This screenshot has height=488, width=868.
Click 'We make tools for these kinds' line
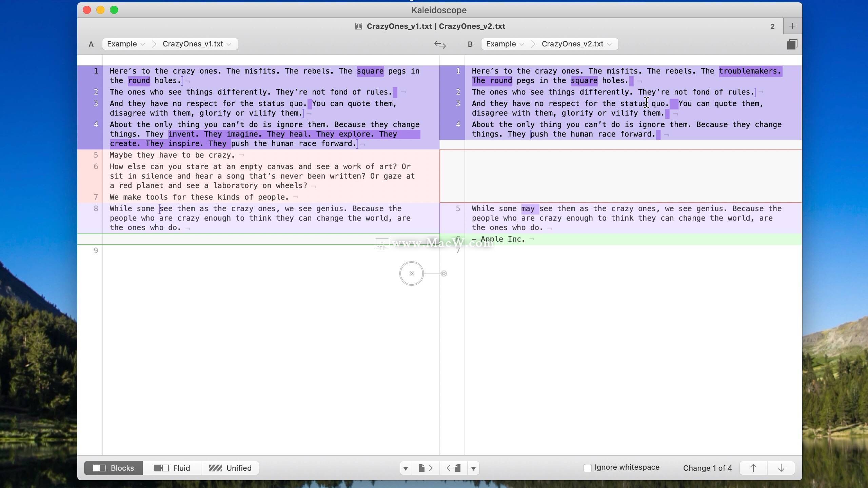[199, 197]
